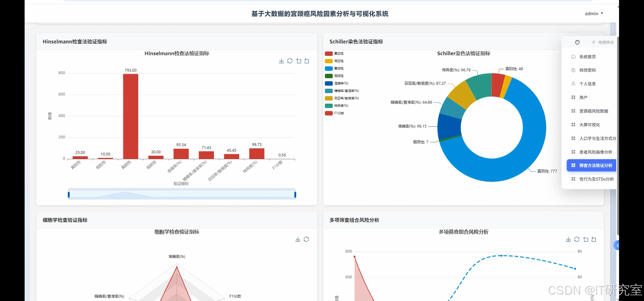Click the radar axis label 准确率(%)
This screenshot has width=644, height=301.
click(x=177, y=257)
